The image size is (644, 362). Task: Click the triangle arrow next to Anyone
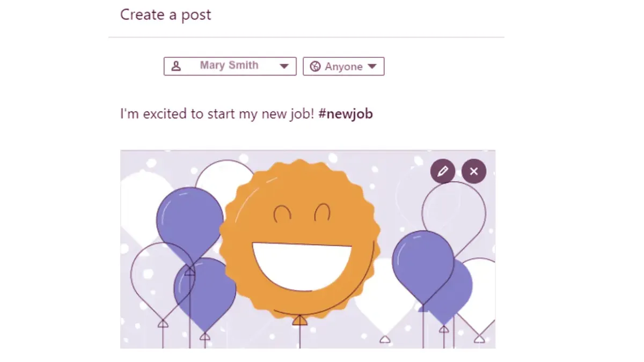tap(372, 67)
